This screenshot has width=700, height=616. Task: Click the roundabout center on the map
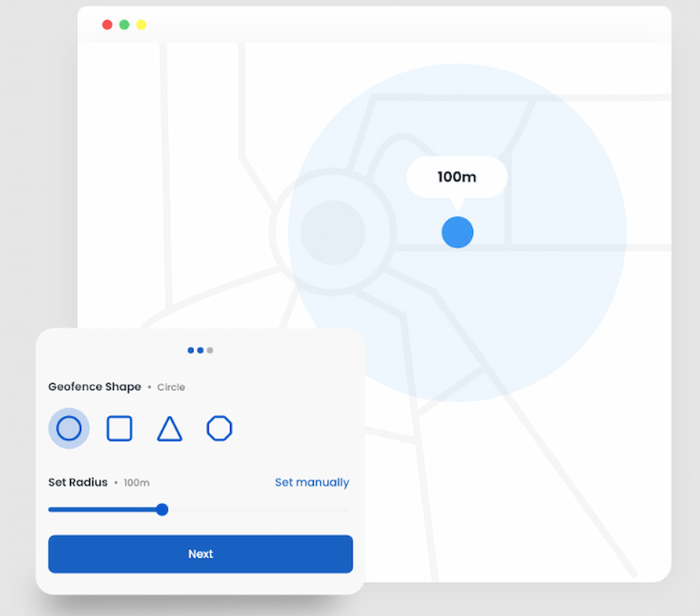[333, 232]
